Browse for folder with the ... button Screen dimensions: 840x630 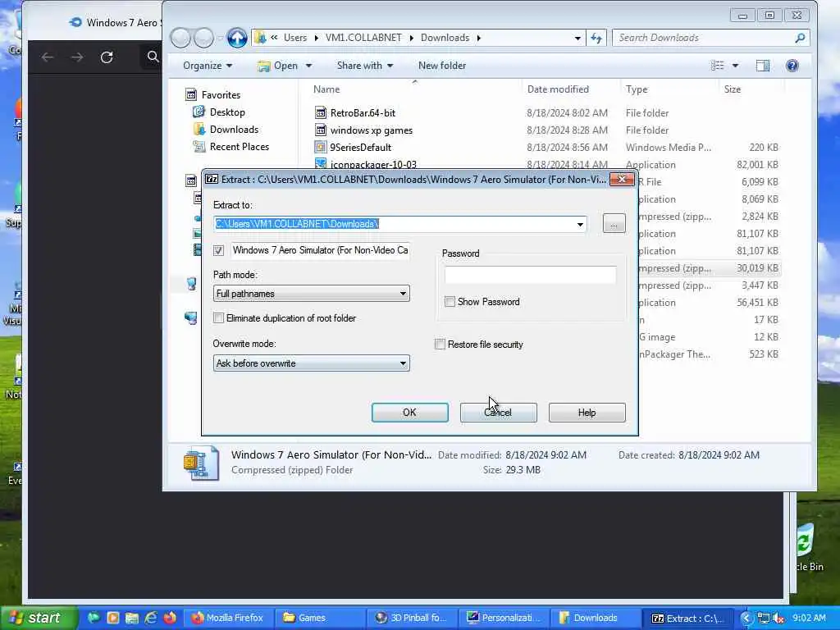(x=614, y=223)
